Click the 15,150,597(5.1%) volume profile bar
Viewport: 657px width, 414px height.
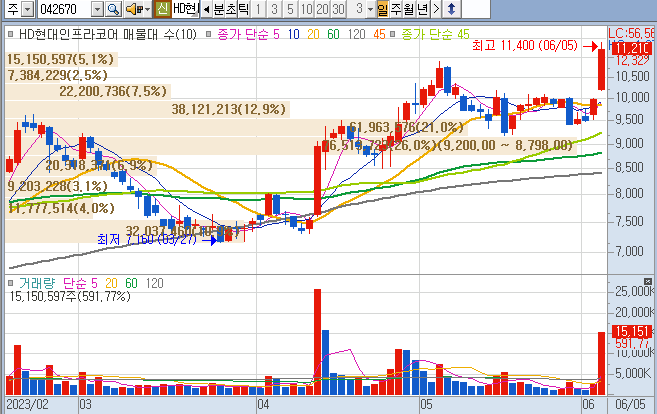pos(61,59)
